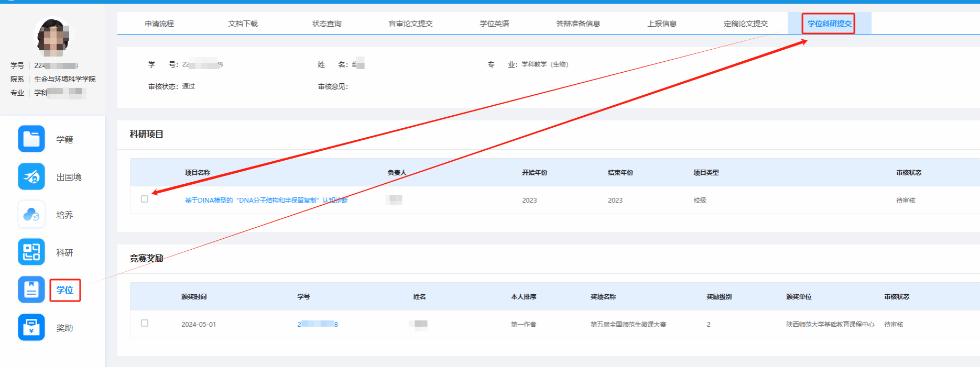
Task: Click the student number link in 竞赛奖励
Action: [x=318, y=324]
